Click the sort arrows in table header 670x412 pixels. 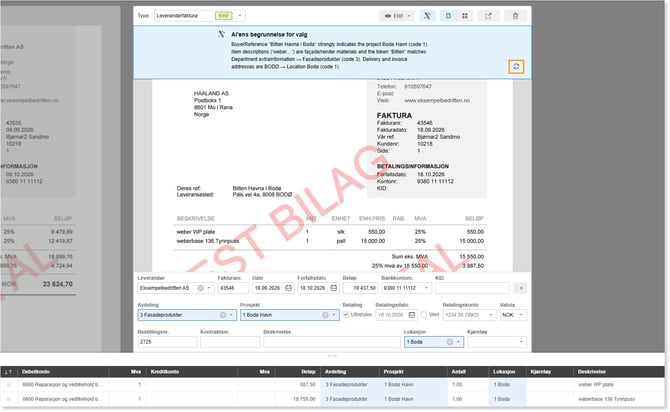point(8,372)
